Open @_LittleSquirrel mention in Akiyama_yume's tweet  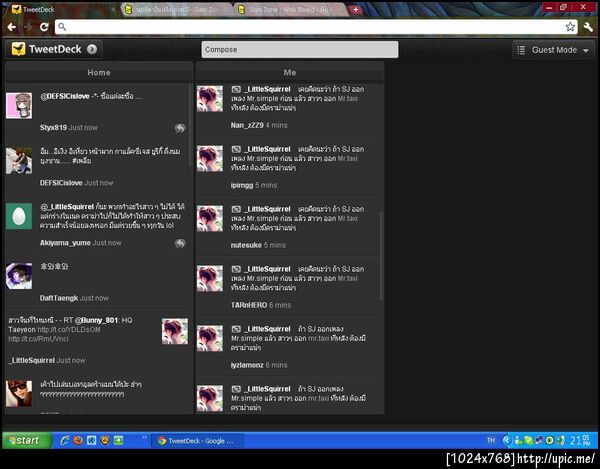(x=67, y=207)
